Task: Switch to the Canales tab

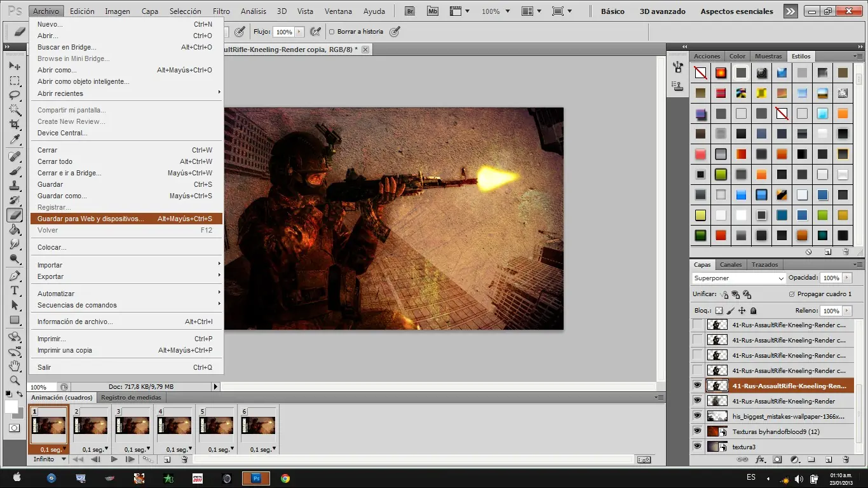Action: pyautogui.click(x=731, y=265)
